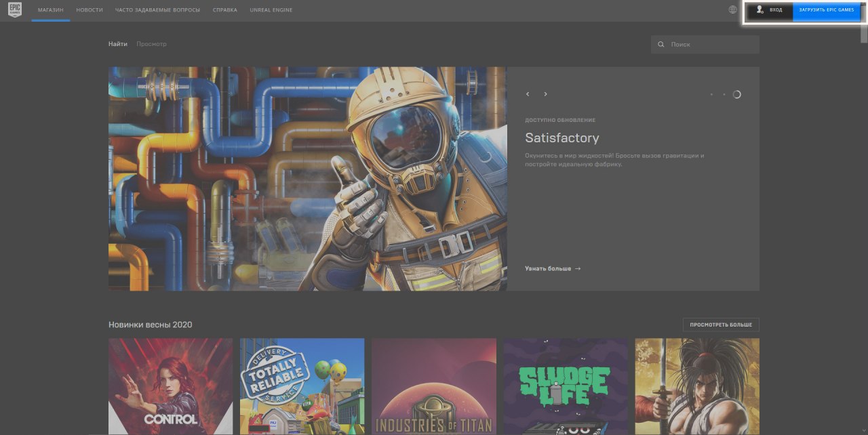Open the language globe icon
The image size is (868, 435).
pyautogui.click(x=732, y=10)
